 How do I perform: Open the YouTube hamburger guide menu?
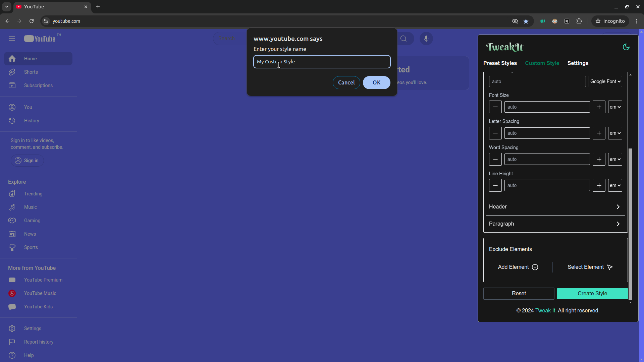click(12, 39)
